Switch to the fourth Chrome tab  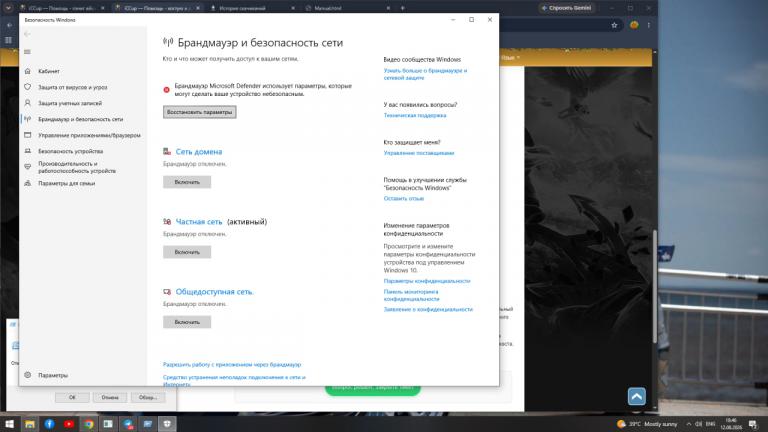(328, 8)
